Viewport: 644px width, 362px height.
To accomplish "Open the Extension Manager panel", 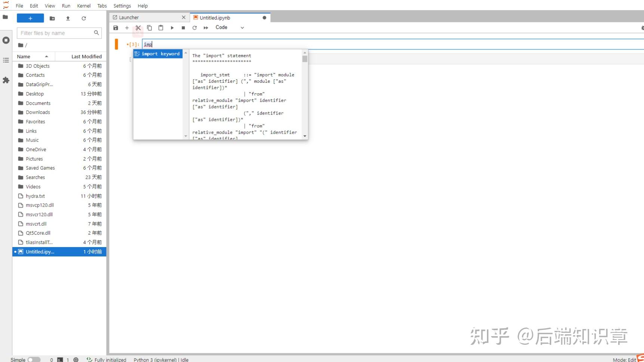I will pos(6,80).
